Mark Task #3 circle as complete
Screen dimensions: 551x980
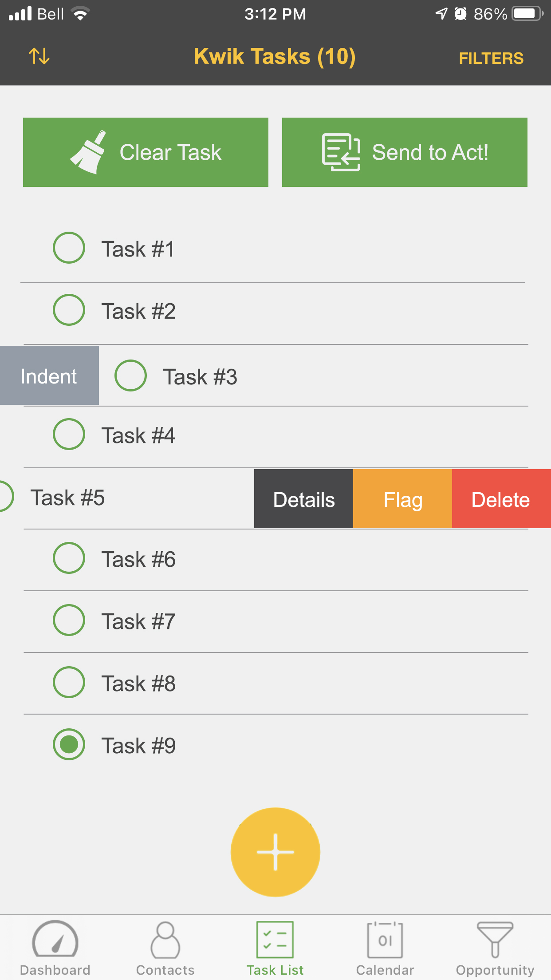(x=130, y=375)
